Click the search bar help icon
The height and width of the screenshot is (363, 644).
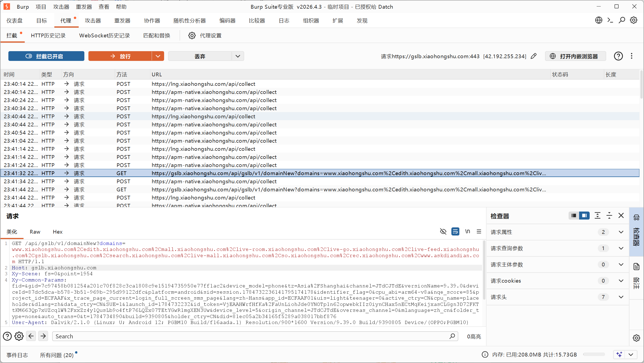[7, 336]
